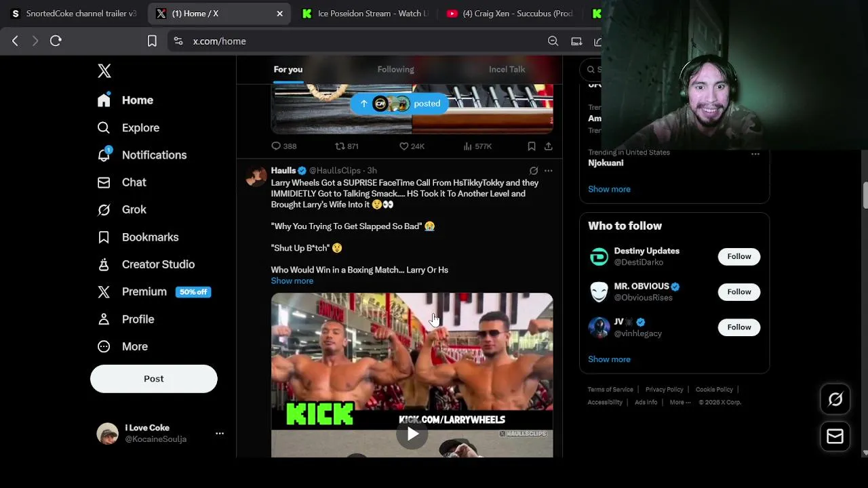Close the Home / X browser tab
Image resolution: width=868 pixels, height=488 pixels.
tap(279, 14)
